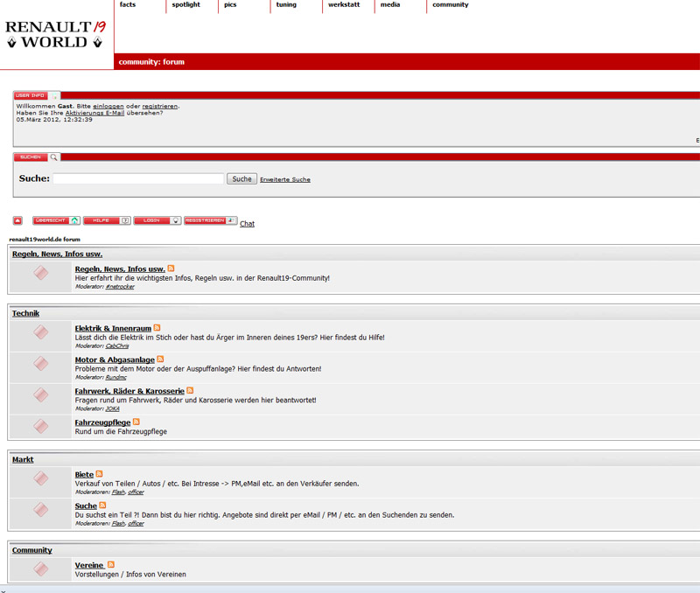This screenshot has width=700, height=593.
Task: Open RSS feed for Vereine forum
Action: (111, 564)
